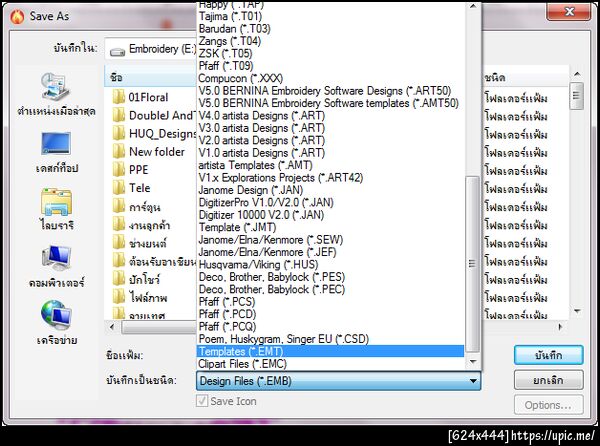Open the Embroidery (E:) location dropdown
The width and height of the screenshot is (600, 446).
pos(151,49)
